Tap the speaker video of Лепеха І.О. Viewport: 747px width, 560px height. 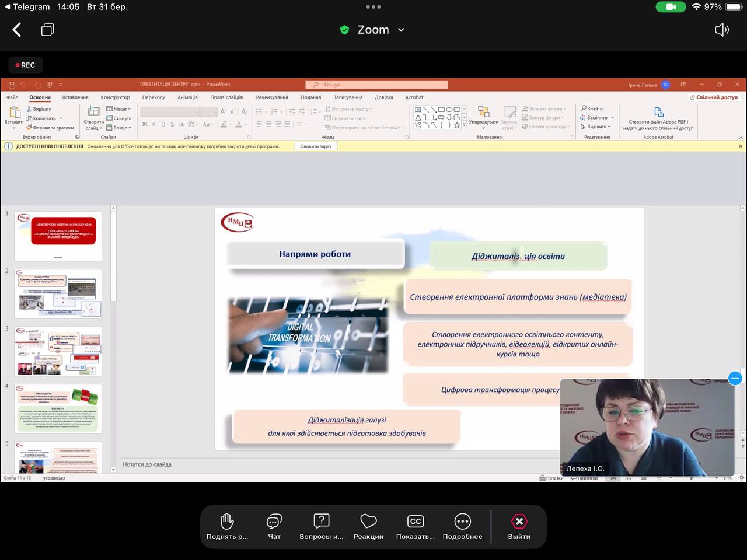pos(647,427)
